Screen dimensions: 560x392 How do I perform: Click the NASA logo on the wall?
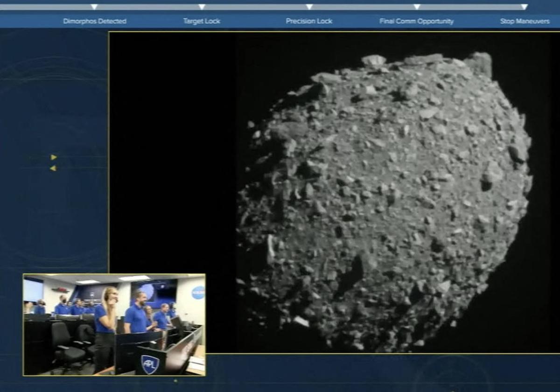[198, 293]
